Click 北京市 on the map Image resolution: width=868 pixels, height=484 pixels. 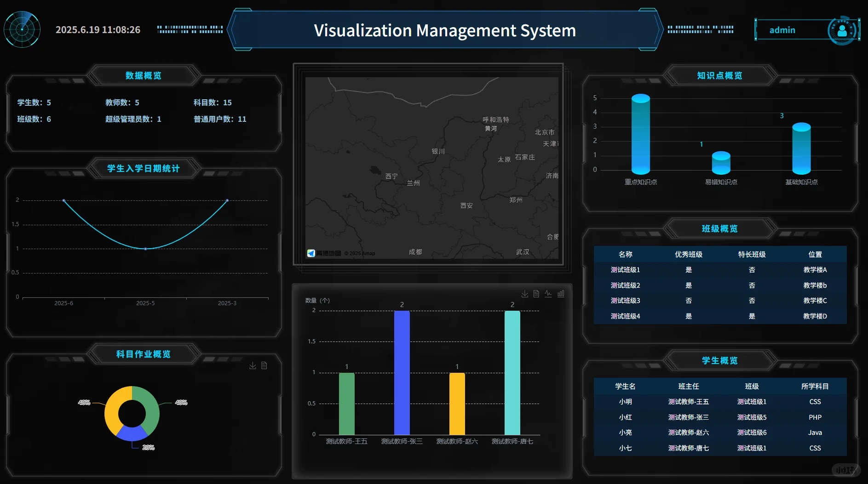545,132
